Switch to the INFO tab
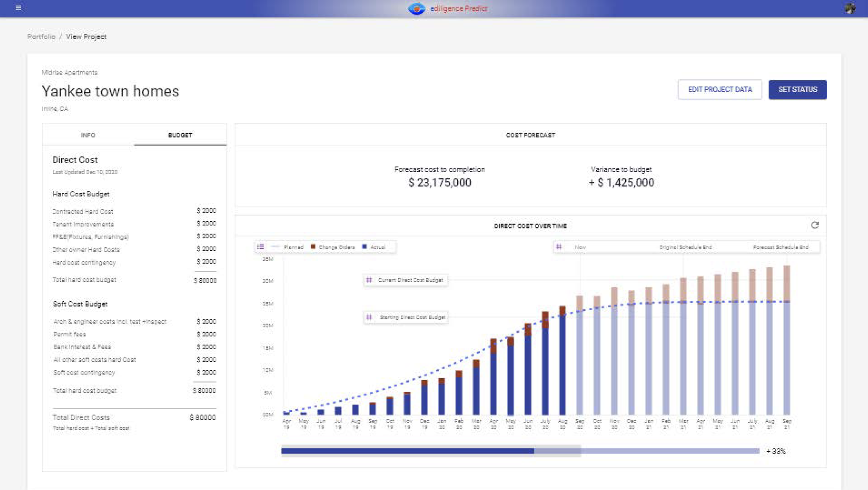 88,135
